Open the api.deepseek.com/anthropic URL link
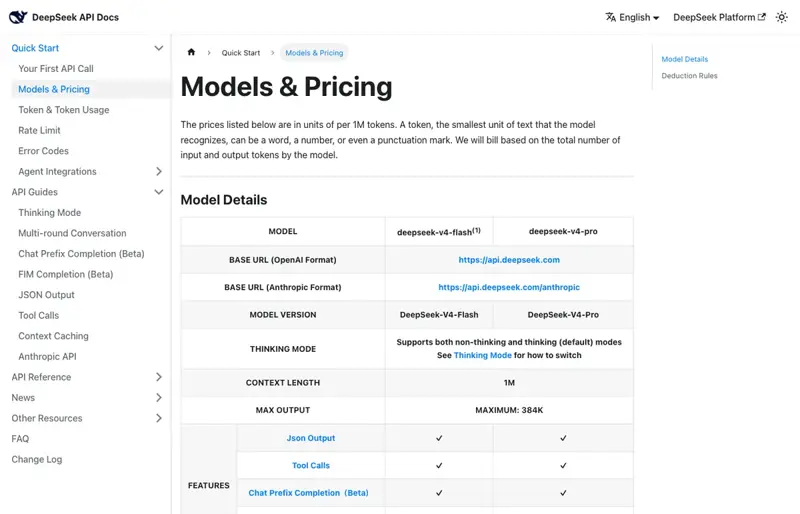The width and height of the screenshot is (800, 514). (509, 287)
